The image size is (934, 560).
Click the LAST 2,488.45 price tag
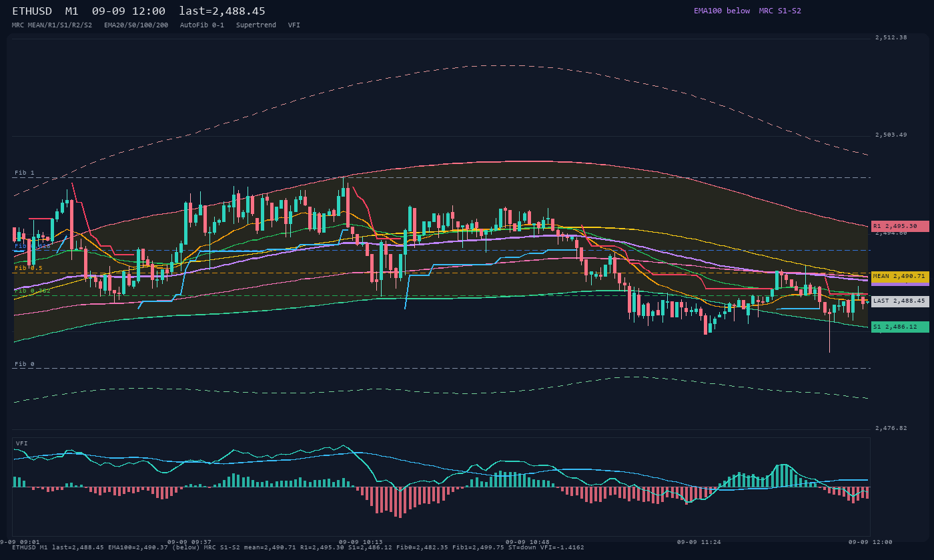(x=900, y=301)
